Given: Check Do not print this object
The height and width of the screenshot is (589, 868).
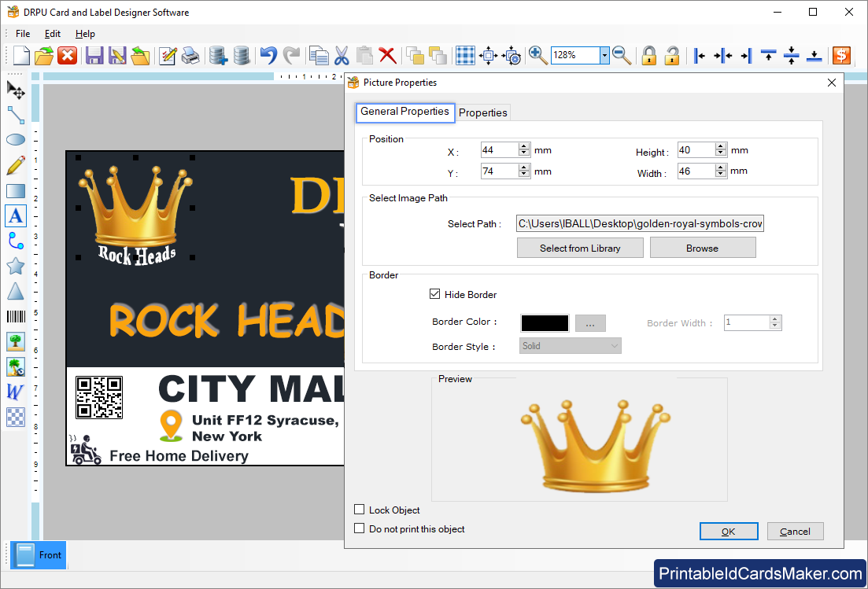Looking at the screenshot, I should [x=360, y=528].
